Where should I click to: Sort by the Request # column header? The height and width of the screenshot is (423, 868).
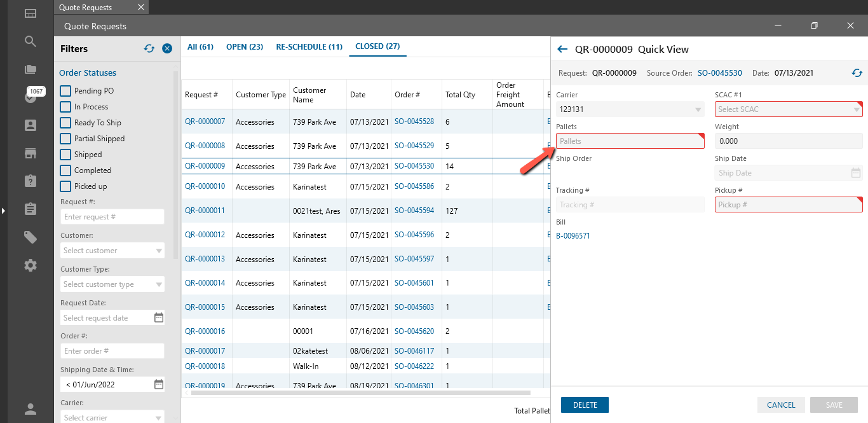click(x=207, y=95)
